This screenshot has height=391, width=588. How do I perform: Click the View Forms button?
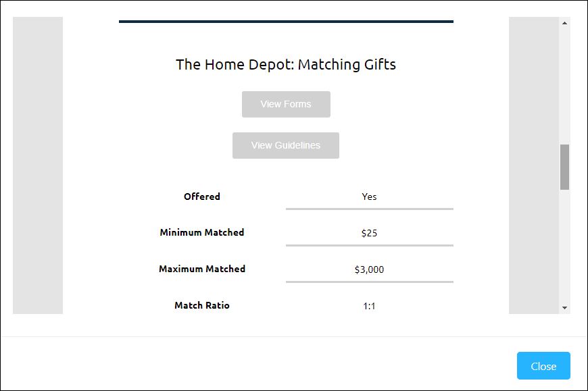[285, 104]
